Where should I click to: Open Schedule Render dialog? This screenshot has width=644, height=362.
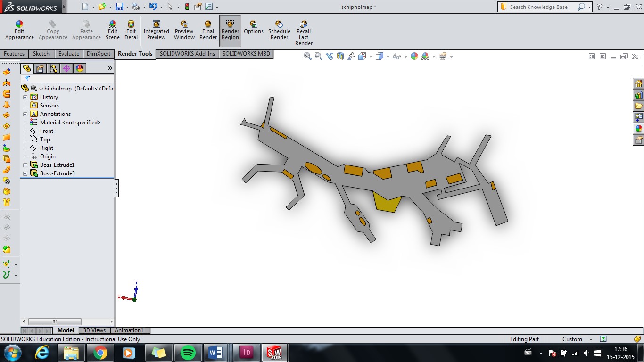279,31
